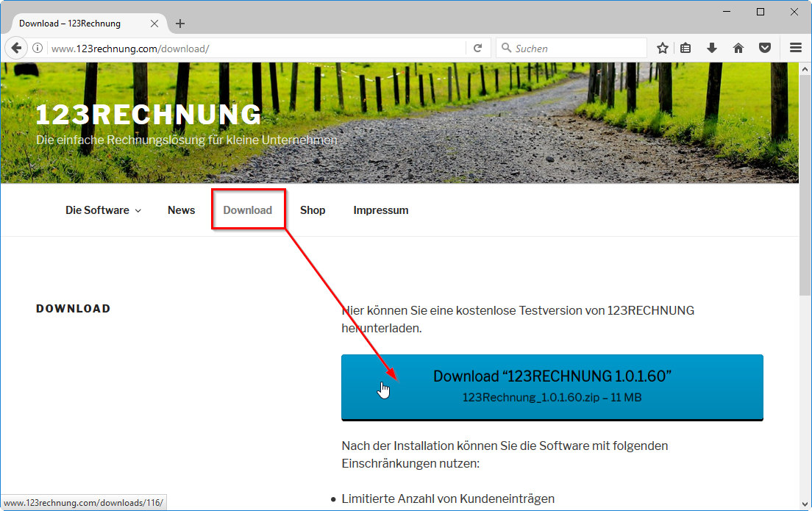Viewport: 812px width, 511px height.
Task: Open the Impressum menu item
Action: pos(381,210)
